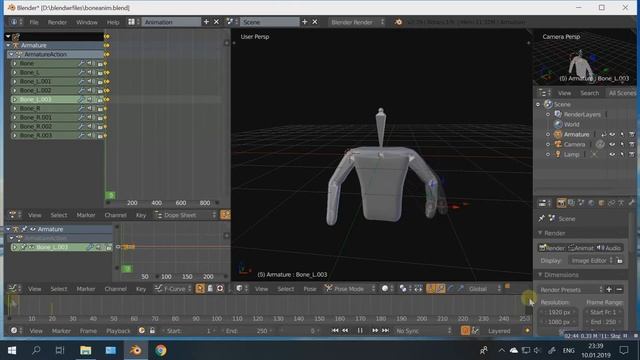This screenshot has height=360, width=640.
Task: Open the 3D viewport editor type icon
Action: point(242,289)
